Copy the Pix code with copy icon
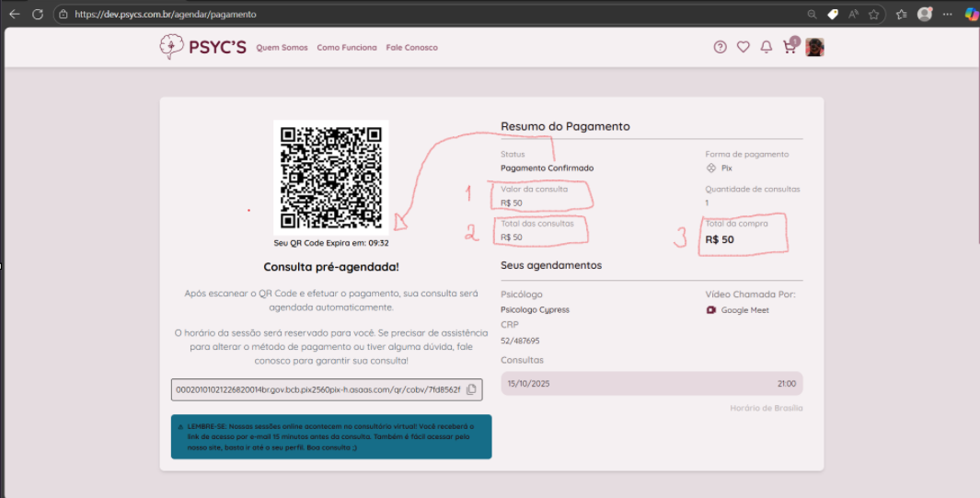This screenshot has width=980, height=498. pos(471,389)
